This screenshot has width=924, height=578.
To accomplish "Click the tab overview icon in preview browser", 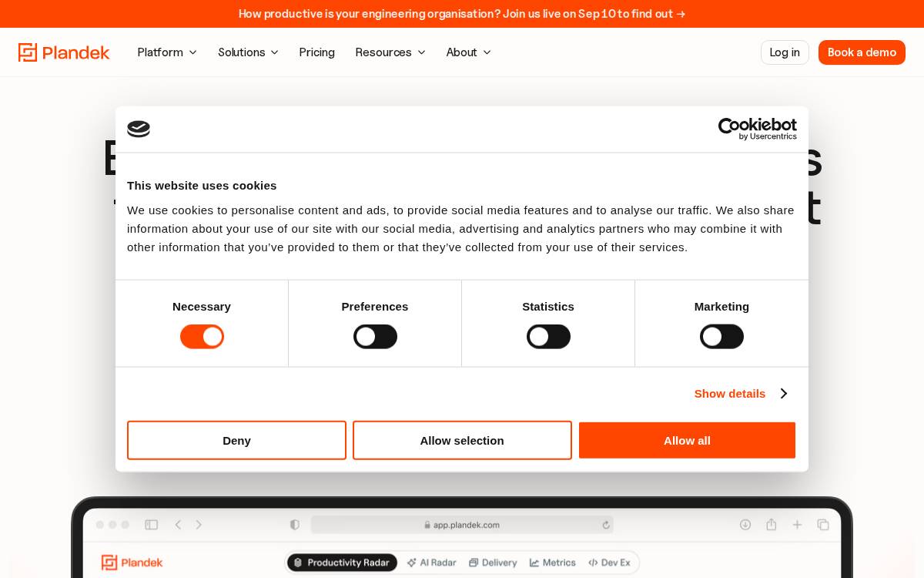I will 823,525.
